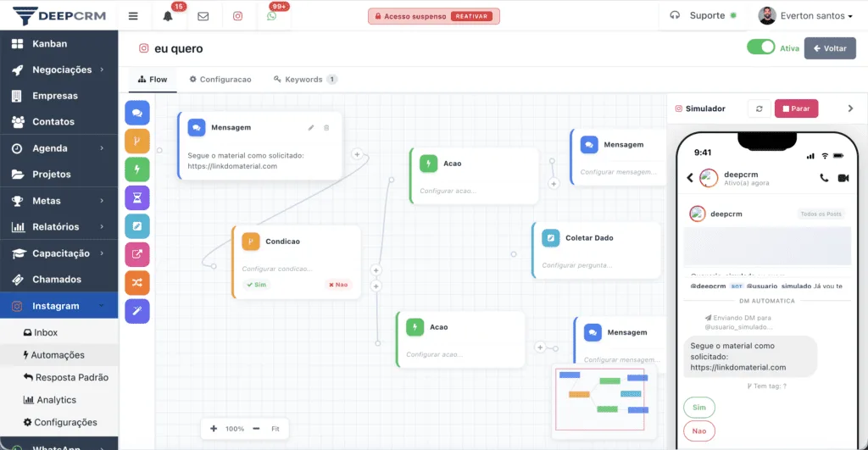This screenshot has width=868, height=450.
Task: Refresh the Simulador
Action: [759, 108]
